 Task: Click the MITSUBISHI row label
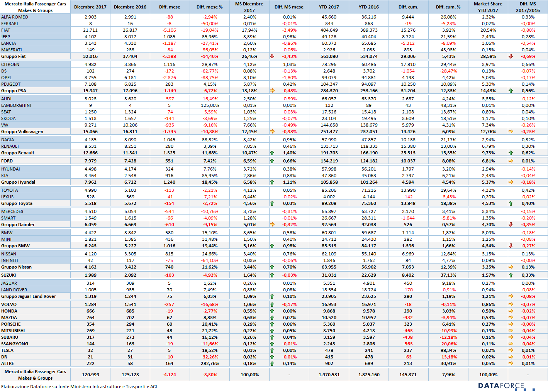[13, 331]
